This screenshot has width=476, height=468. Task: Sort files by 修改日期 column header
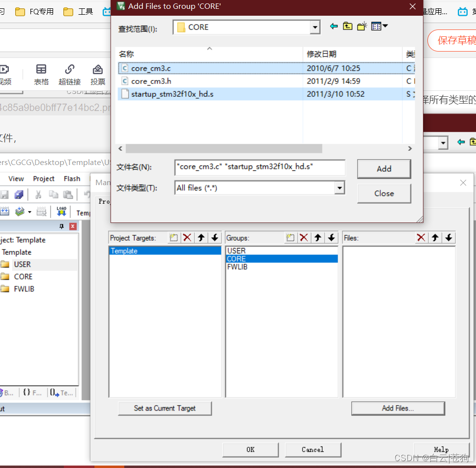(352, 54)
